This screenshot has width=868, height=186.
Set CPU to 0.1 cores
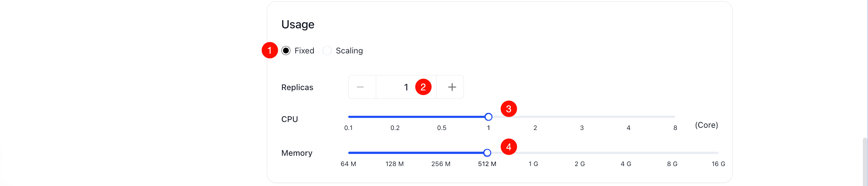click(349, 117)
